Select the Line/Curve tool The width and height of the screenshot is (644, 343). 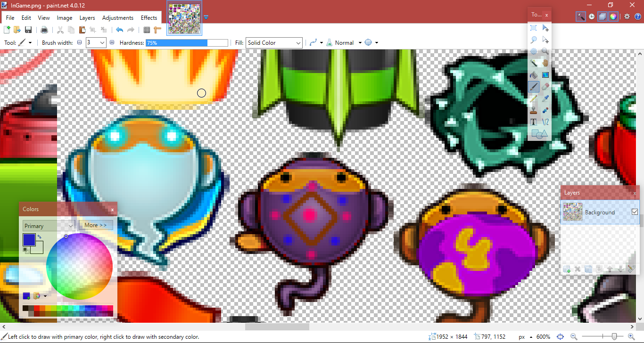(545, 122)
